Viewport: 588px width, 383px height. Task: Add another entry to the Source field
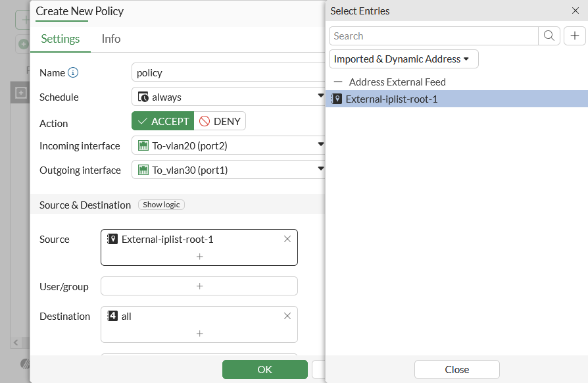pyautogui.click(x=199, y=257)
